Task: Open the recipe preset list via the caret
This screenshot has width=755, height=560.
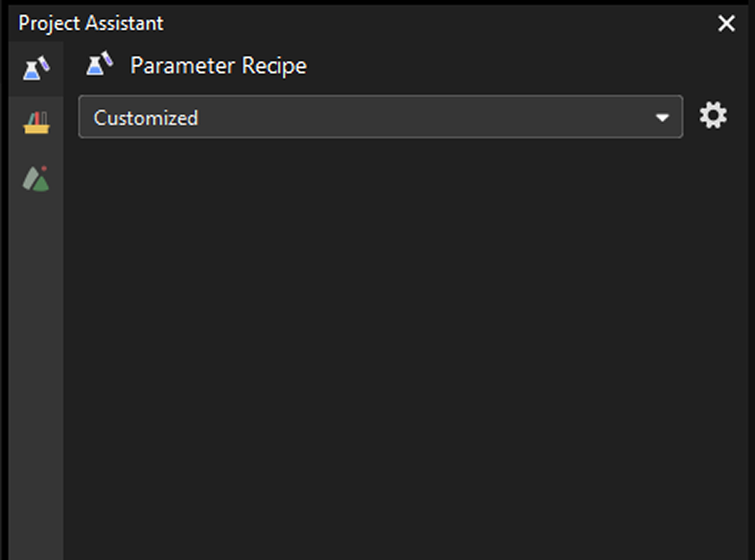Action: coord(662,118)
